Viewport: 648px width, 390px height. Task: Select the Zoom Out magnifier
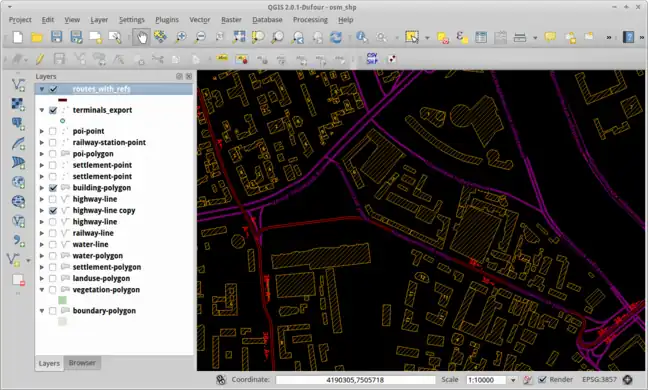(200, 38)
